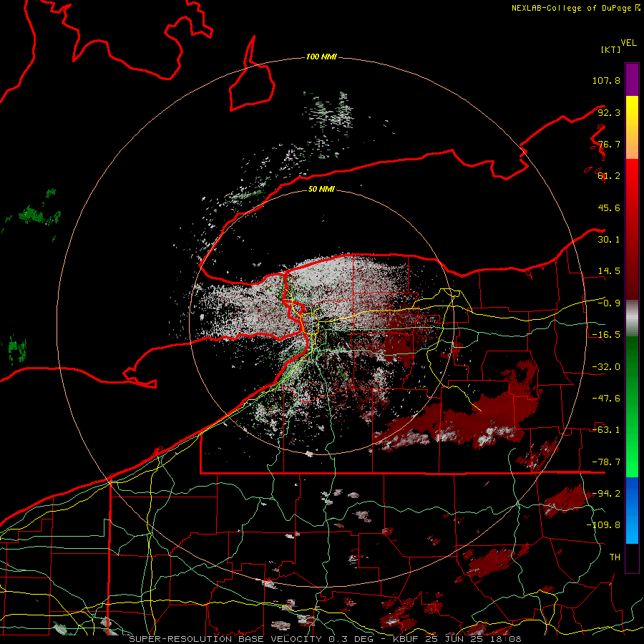Image resolution: width=644 pixels, height=644 pixels.
Task: Click the -94.2 legend value
Action: click(x=606, y=494)
